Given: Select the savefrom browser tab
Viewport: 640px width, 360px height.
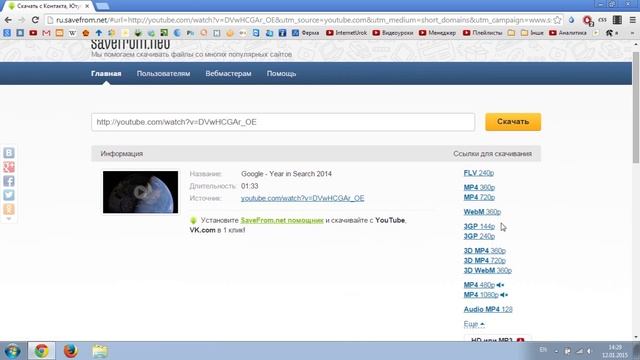Looking at the screenshot, I should coord(48,6).
